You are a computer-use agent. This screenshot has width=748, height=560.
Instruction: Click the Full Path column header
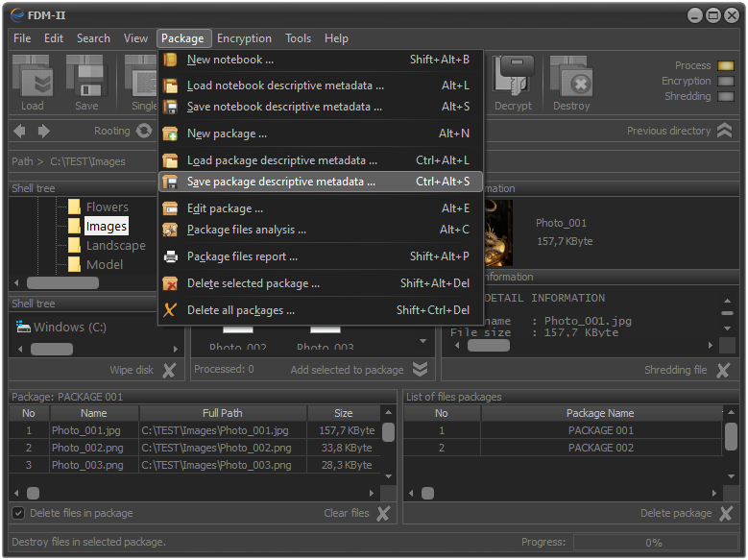223,413
